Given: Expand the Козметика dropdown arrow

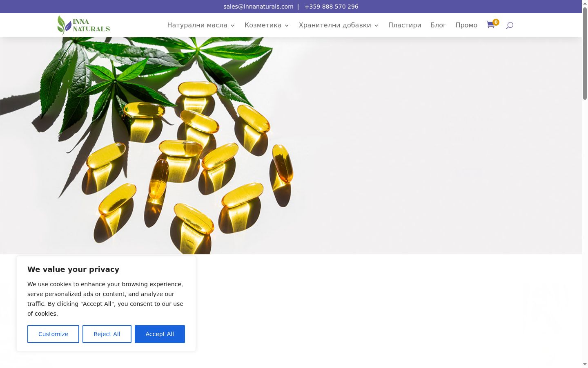Looking at the screenshot, I should pyautogui.click(x=287, y=25).
